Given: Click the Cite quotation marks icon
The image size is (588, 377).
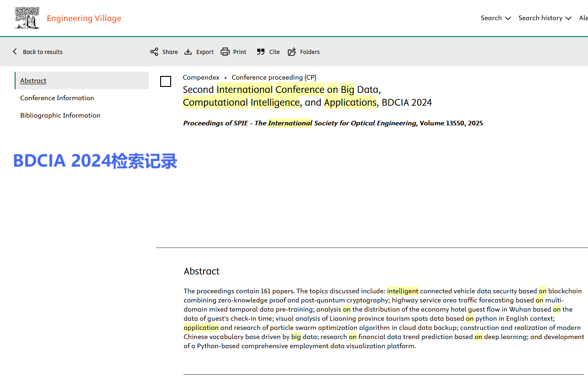Looking at the screenshot, I should (x=261, y=52).
